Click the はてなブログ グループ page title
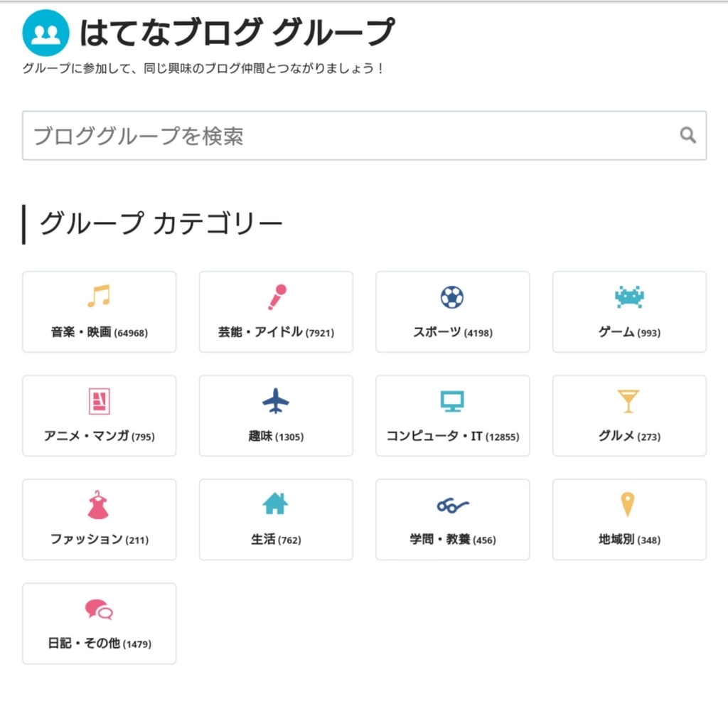728x704 pixels. pos(237,33)
